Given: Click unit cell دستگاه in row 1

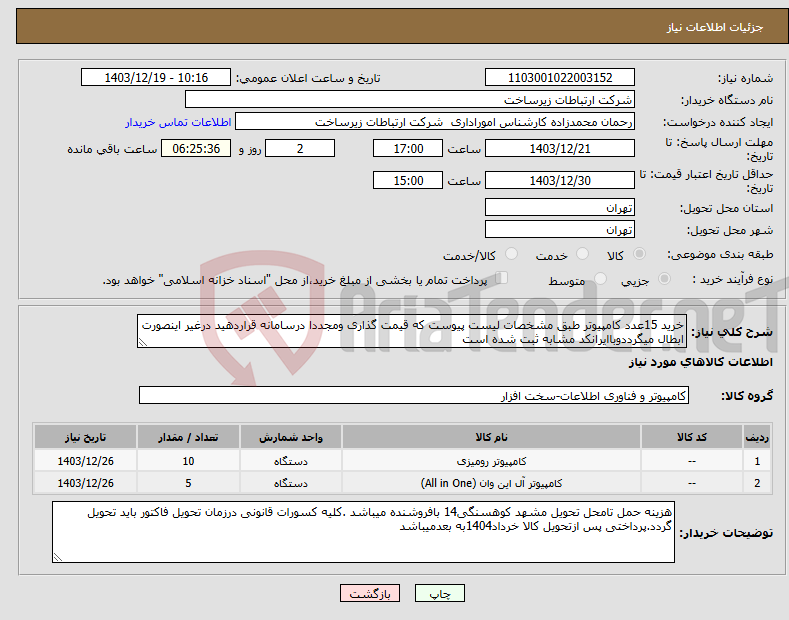Looking at the screenshot, I should click(x=290, y=461).
